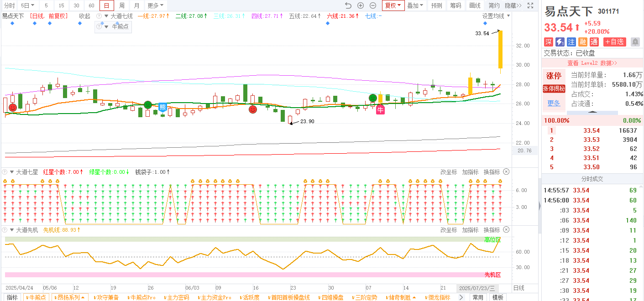Zoom out chart with minus circle icon
Screen dimensions: 644x301
pyautogui.click(x=373, y=5)
